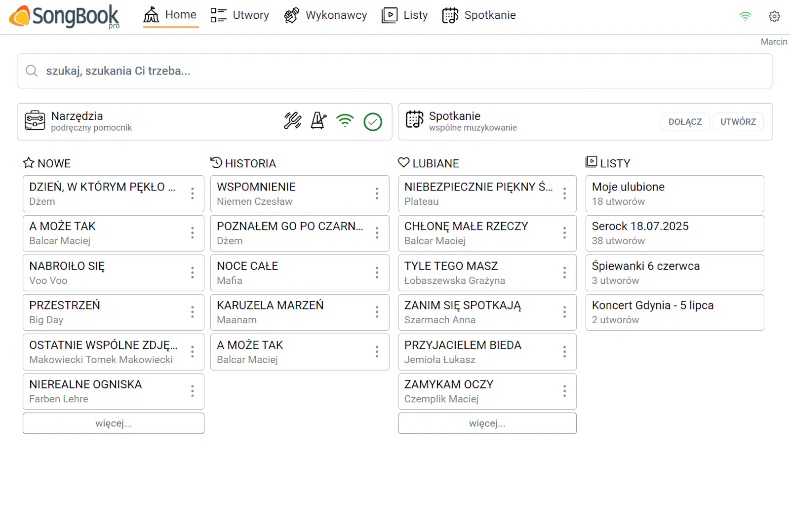Image resolution: width=790 pixels, height=532 pixels.
Task: Open options menu for Niebezpiecznie piękny
Action: pyautogui.click(x=564, y=193)
